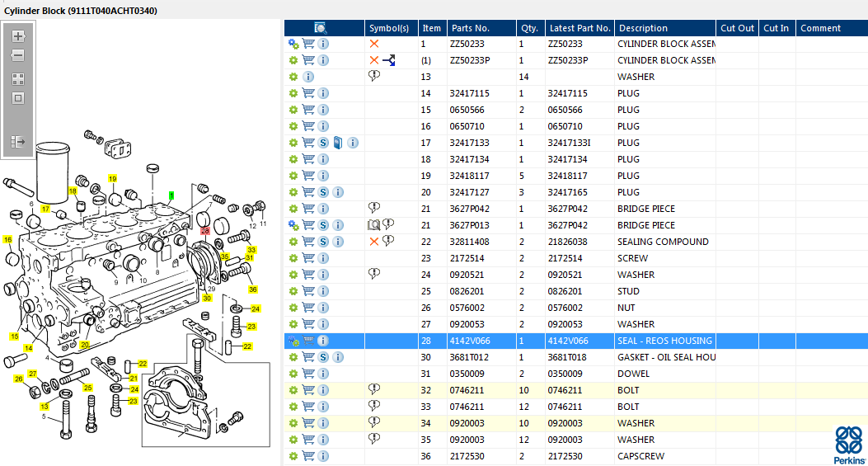Open info for part ZZ50233P
868x466 pixels.
323,60
